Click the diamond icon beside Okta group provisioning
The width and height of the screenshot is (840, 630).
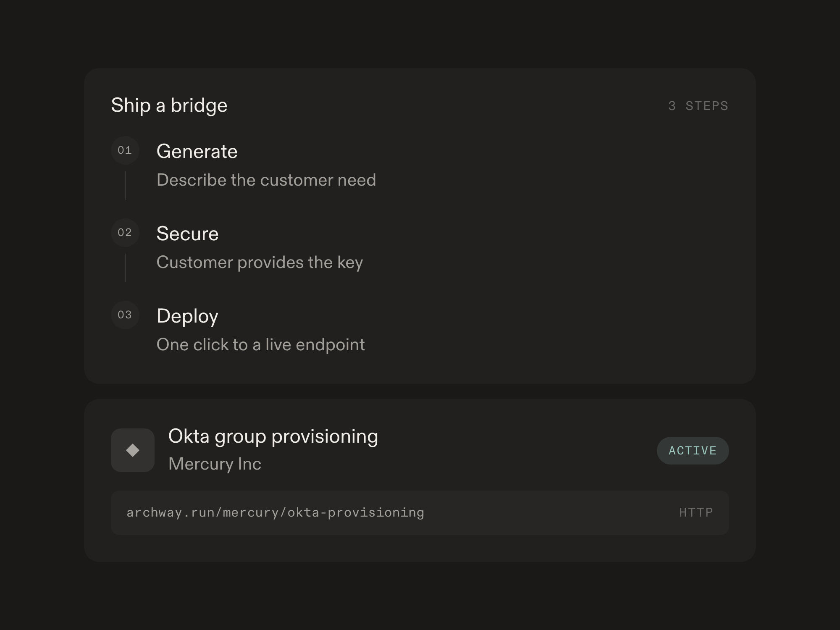[133, 450]
